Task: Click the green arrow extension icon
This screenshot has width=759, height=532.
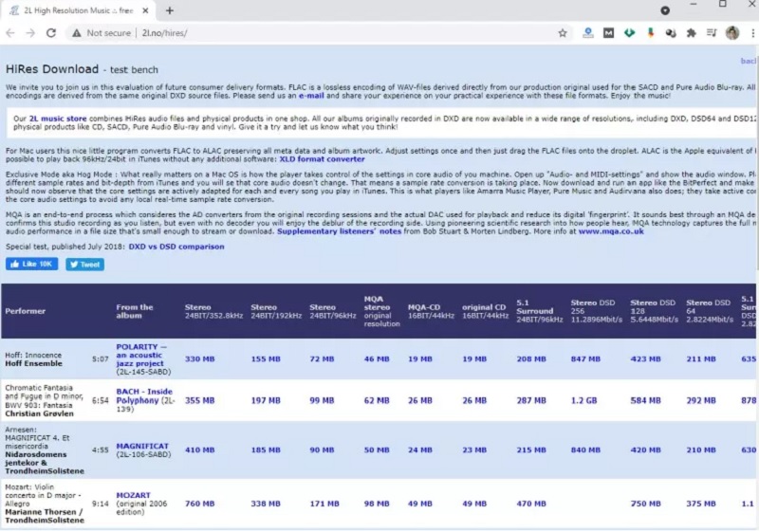Action: coord(629,33)
